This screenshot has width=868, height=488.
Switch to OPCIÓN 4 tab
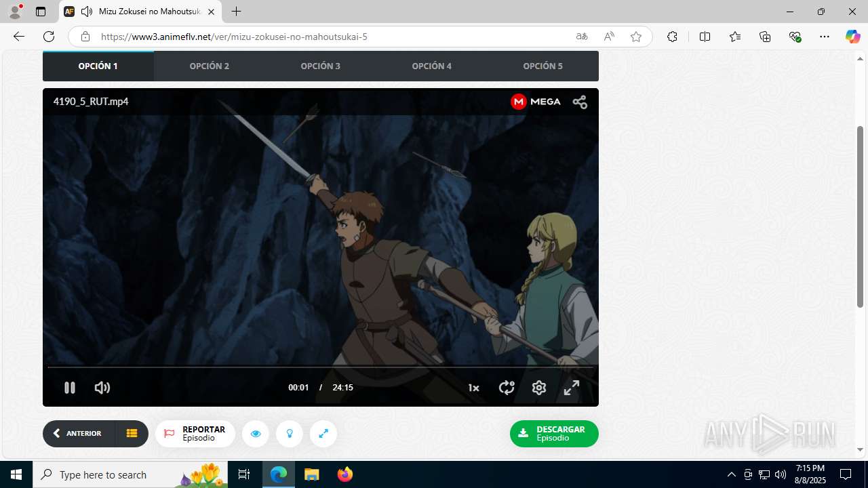(432, 66)
